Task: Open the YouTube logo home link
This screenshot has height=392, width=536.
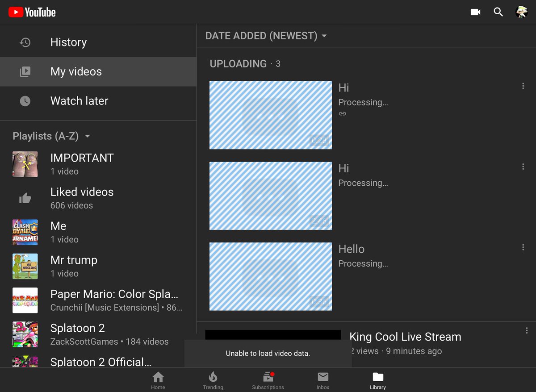Action: (32, 12)
